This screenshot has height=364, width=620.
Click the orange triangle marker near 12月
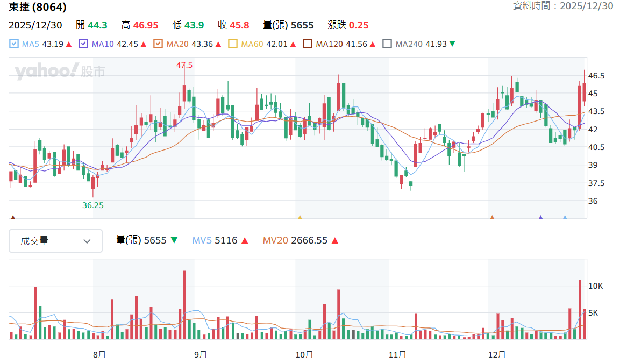pos(492,217)
